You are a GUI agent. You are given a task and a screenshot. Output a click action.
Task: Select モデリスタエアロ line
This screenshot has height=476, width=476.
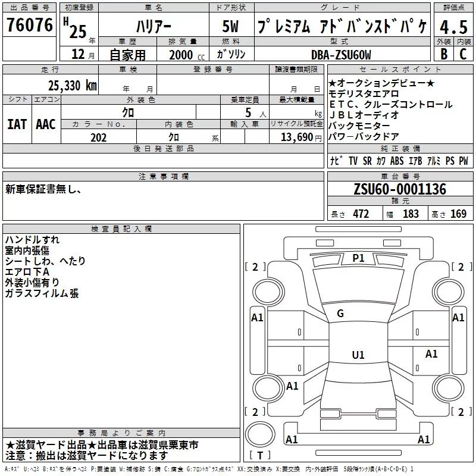coord(364,93)
